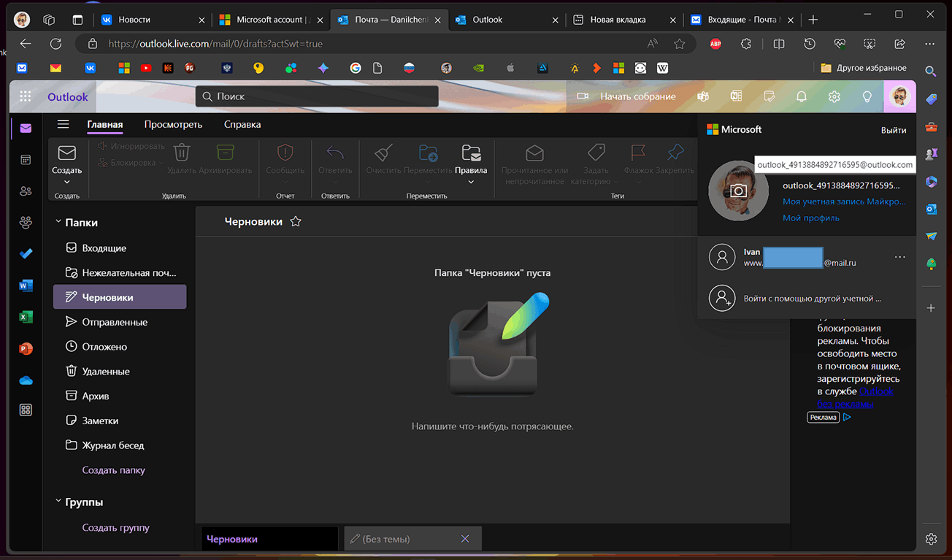Open People contacts in the left rail
This screenshot has height=560, width=952.
coord(26,191)
